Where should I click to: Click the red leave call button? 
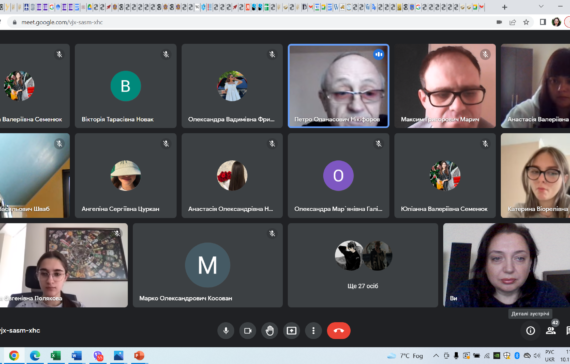338,331
